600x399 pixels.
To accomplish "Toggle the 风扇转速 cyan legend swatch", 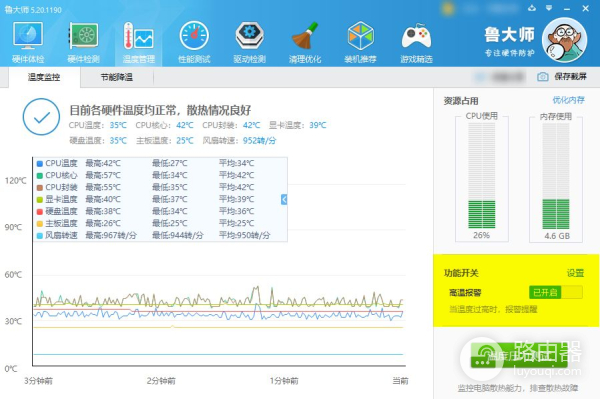I will [x=39, y=236].
